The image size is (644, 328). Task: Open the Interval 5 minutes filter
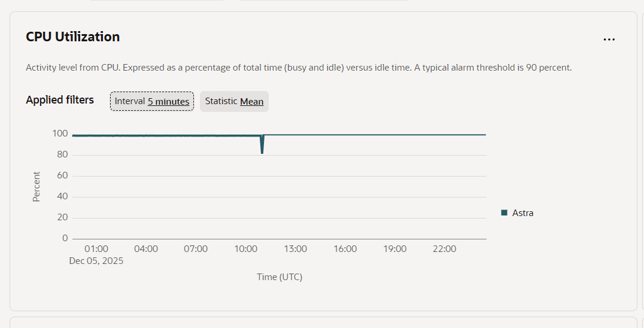click(152, 101)
